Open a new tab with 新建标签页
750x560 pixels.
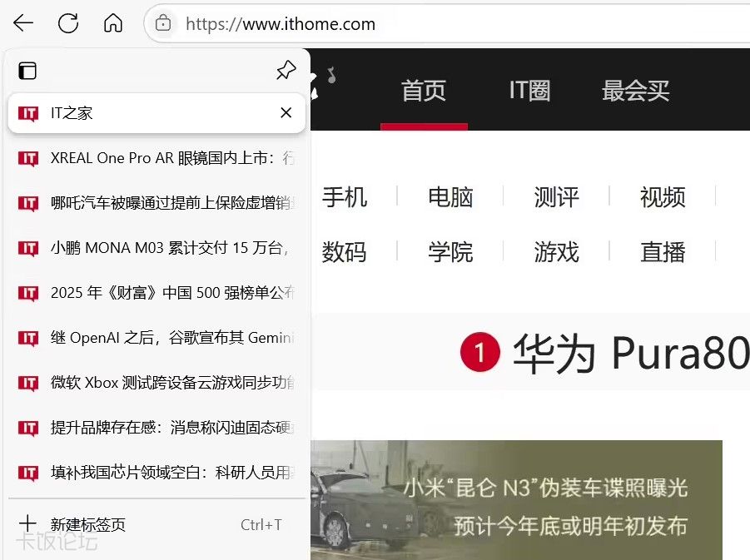coord(156,524)
